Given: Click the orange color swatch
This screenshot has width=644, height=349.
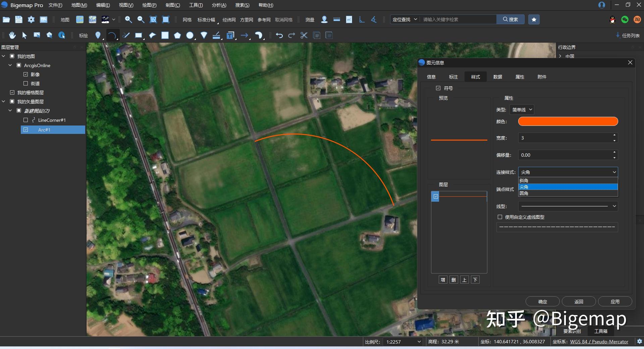Looking at the screenshot, I should pyautogui.click(x=568, y=121).
